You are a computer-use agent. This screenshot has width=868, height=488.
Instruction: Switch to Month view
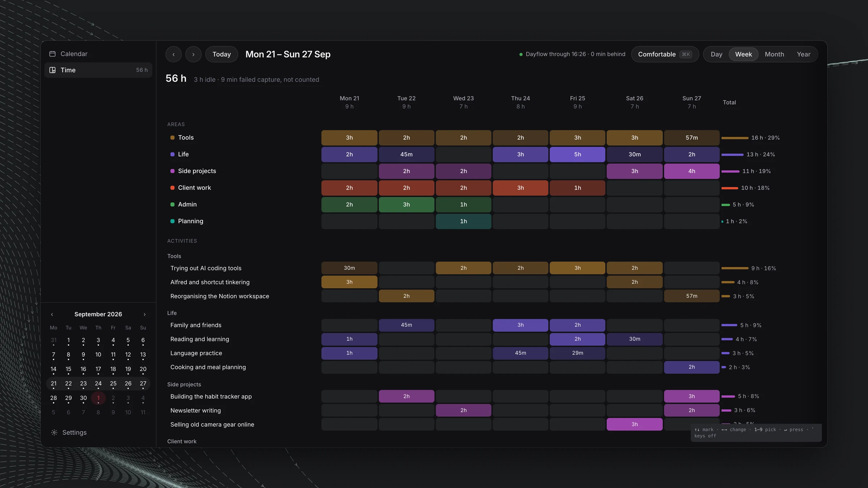[x=774, y=54]
